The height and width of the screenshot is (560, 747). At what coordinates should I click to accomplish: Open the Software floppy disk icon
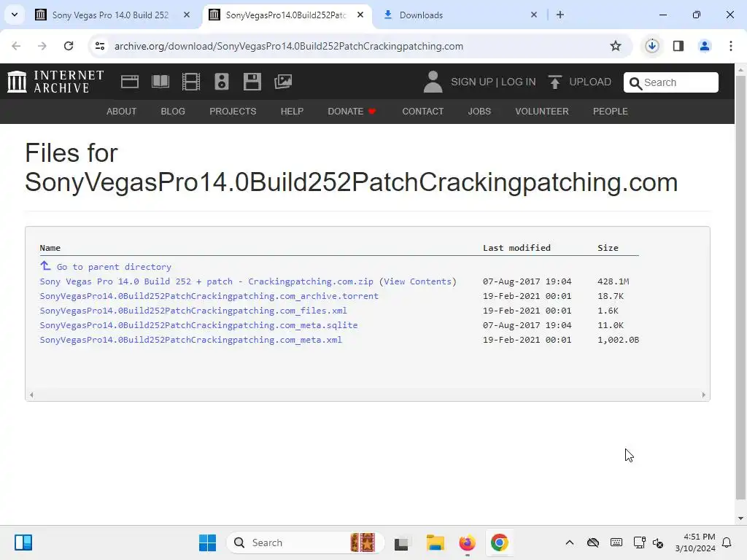pos(252,82)
